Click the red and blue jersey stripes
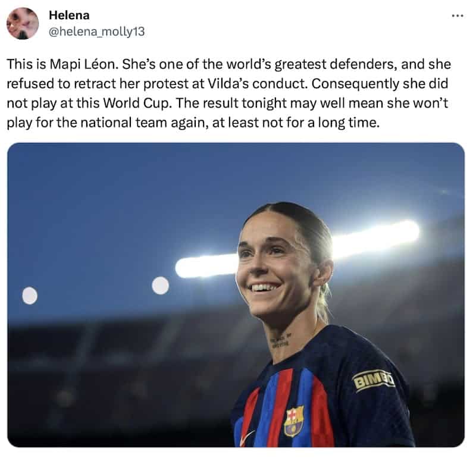This screenshot has height=464, width=476. point(282,407)
